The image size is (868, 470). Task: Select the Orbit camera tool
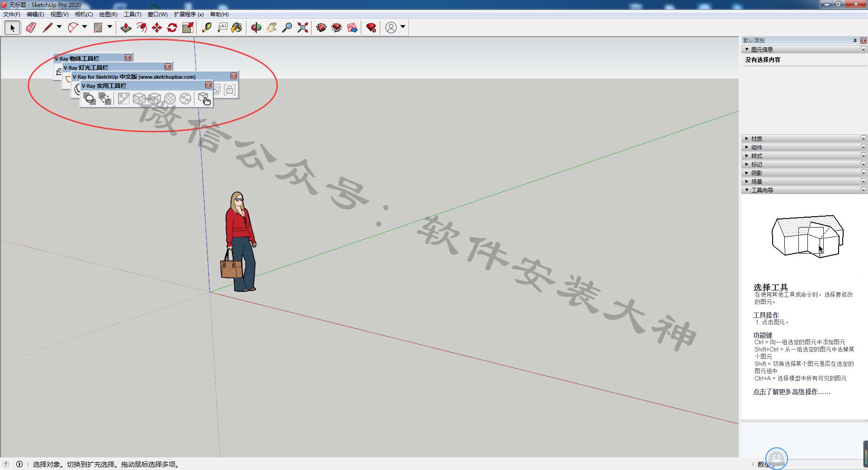point(256,28)
